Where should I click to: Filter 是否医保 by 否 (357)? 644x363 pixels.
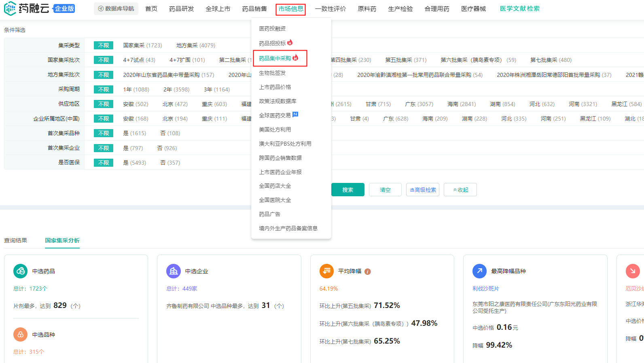tap(170, 163)
